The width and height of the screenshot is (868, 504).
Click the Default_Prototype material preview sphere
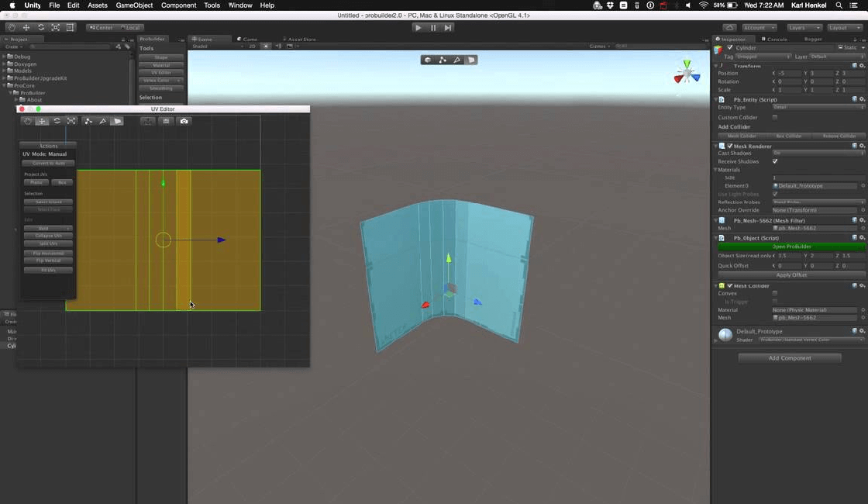(725, 334)
